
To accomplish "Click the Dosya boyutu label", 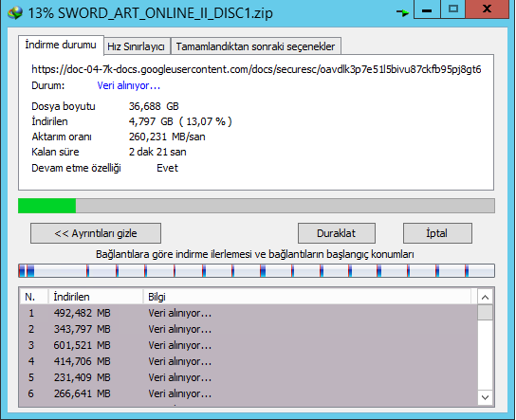I will coord(64,106).
